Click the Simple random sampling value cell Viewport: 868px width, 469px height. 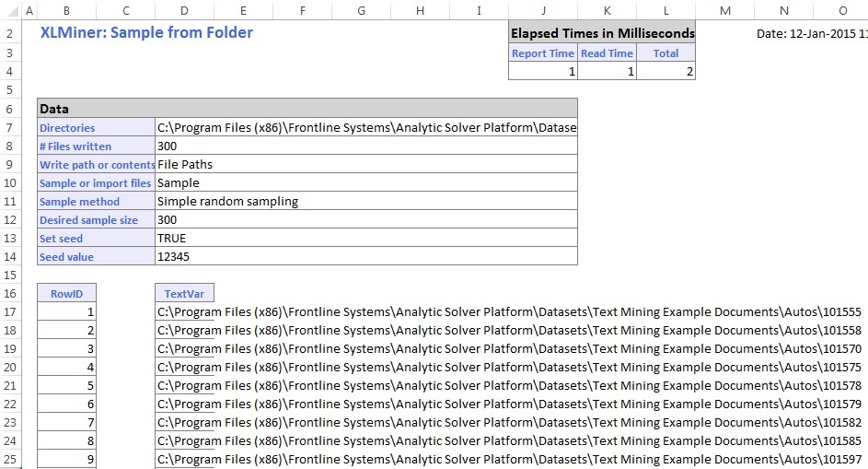[x=366, y=202]
